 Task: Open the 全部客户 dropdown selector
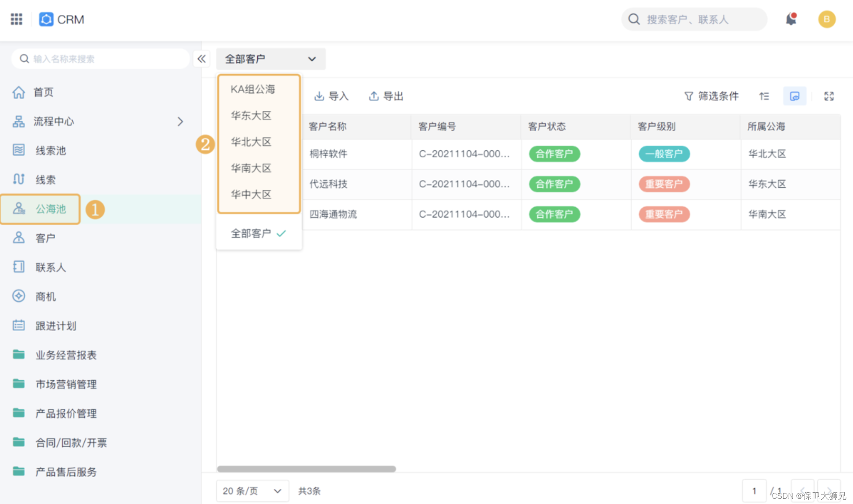pos(270,59)
